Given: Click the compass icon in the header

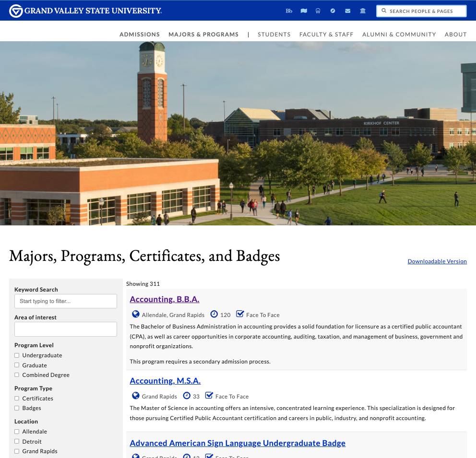Looking at the screenshot, I should (333, 11).
